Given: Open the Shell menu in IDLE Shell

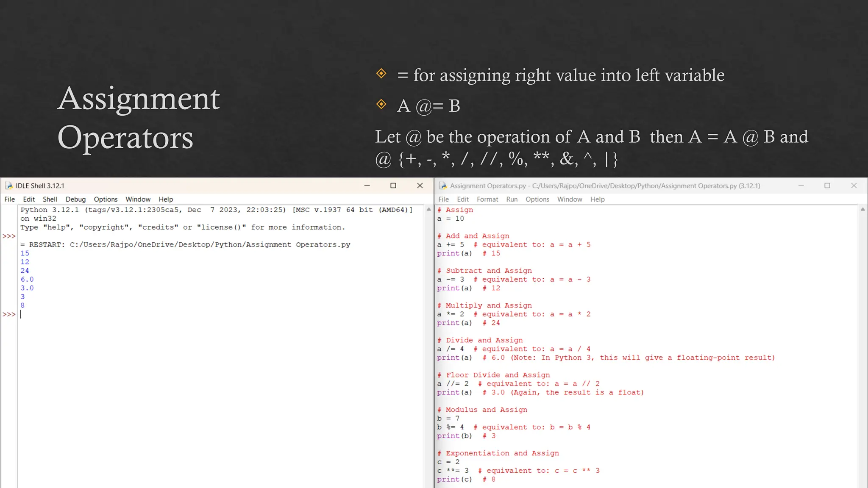Looking at the screenshot, I should point(50,199).
